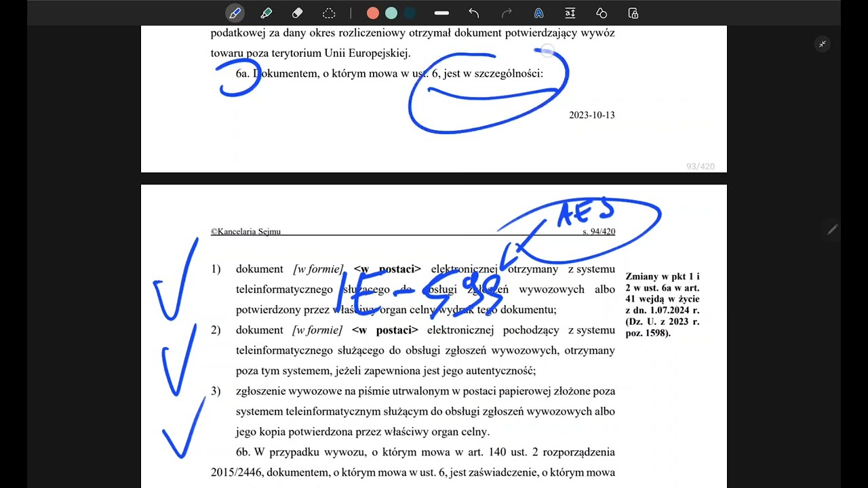Image resolution: width=868 pixels, height=488 pixels.
Task: Click the text 'towaru poza terytorium Unii Europejskiej.'
Action: (311, 53)
